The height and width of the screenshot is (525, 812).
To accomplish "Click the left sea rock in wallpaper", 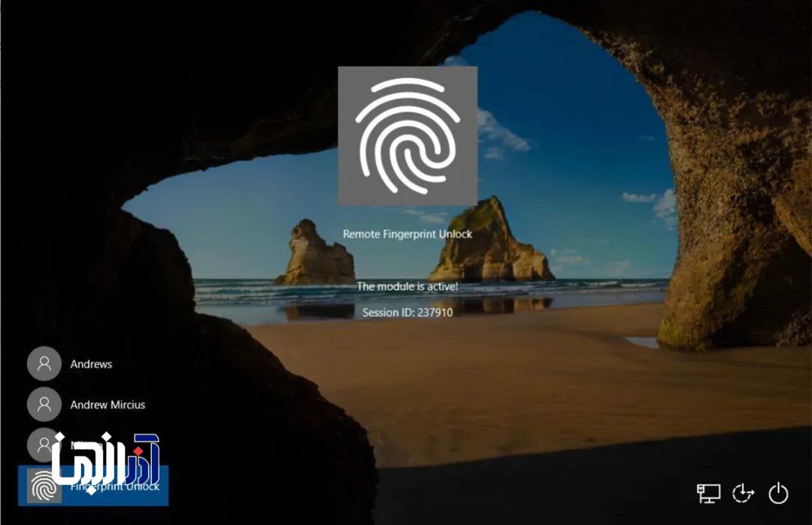I will (x=315, y=254).
